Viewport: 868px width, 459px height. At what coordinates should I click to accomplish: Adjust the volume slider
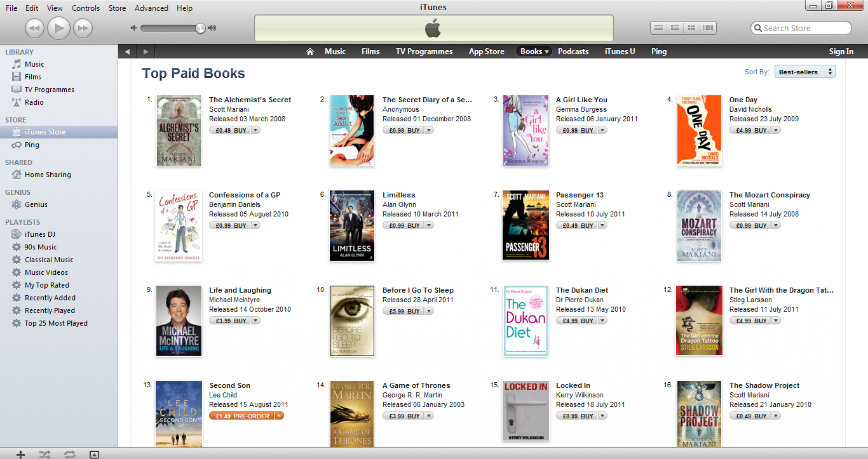tap(172, 28)
